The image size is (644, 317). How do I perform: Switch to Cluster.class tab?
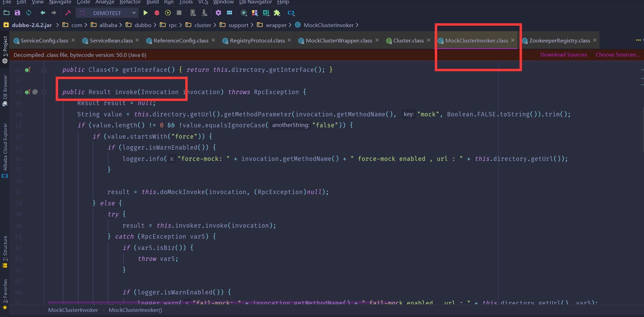pyautogui.click(x=408, y=40)
